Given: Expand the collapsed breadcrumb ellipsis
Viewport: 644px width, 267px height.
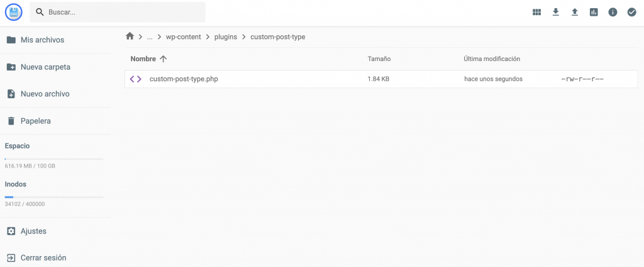Looking at the screenshot, I should coord(150,37).
